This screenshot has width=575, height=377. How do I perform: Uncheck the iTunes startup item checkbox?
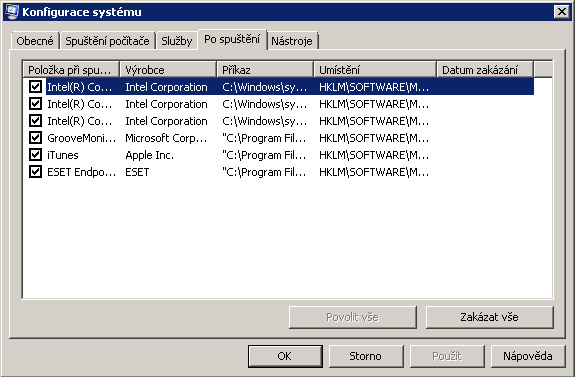(x=35, y=155)
